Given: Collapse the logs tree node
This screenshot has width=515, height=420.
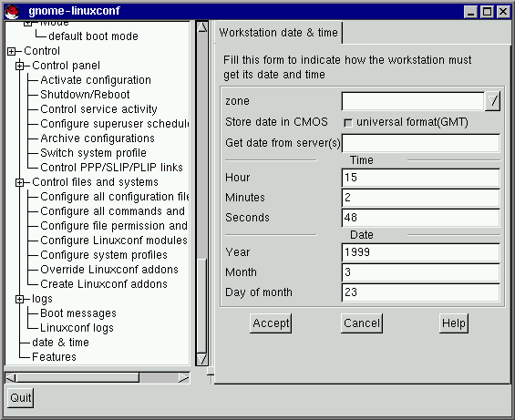Looking at the screenshot, I should tap(20, 299).
